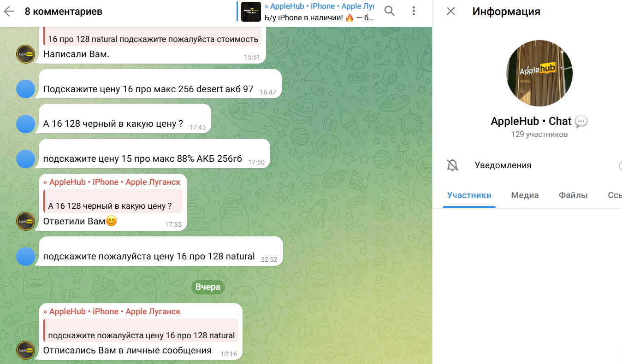
Task: Open sender name above the Отписались Вам reply
Action: (x=112, y=311)
